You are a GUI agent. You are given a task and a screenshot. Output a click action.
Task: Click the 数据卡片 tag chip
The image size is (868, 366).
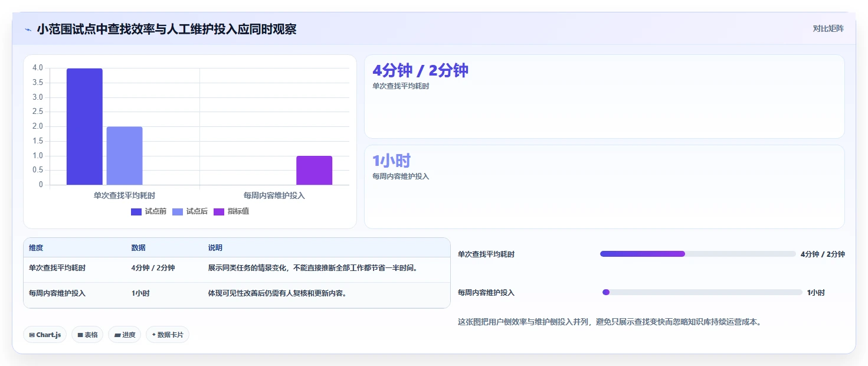click(168, 335)
